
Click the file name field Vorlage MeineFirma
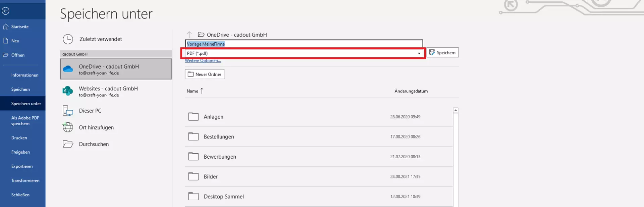pos(304,44)
